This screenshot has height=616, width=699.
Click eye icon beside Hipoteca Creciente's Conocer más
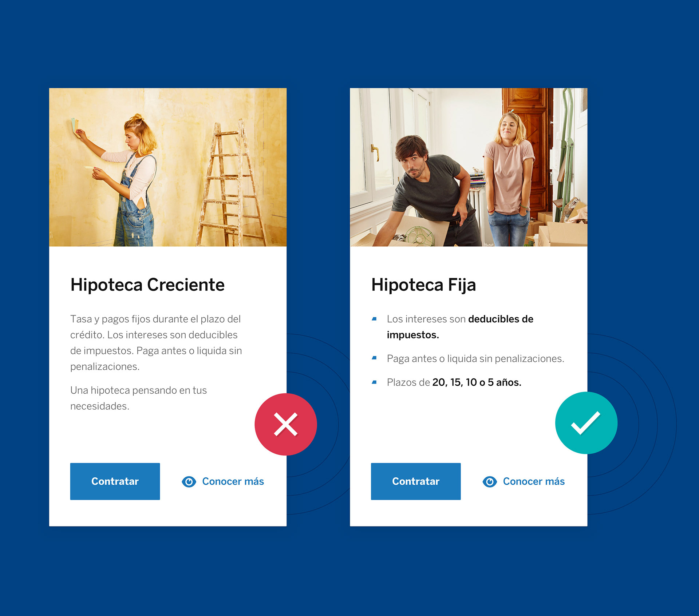(189, 482)
